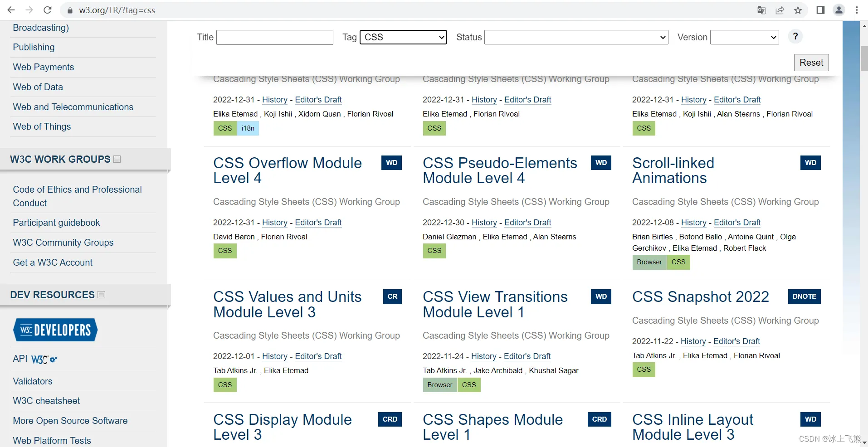Viewport: 868px width, 447px height.
Task: Collapse the W3C Work Groups section icon
Action: tap(117, 159)
